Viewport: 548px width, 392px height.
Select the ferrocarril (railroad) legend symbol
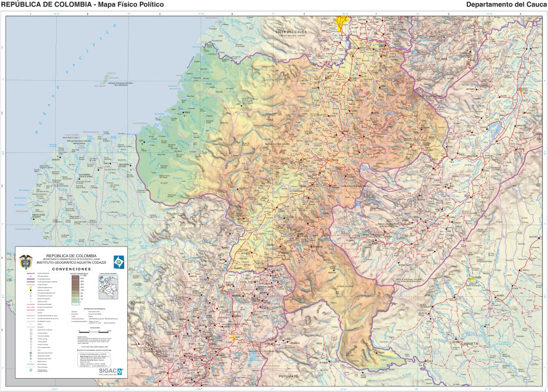(x=31, y=327)
